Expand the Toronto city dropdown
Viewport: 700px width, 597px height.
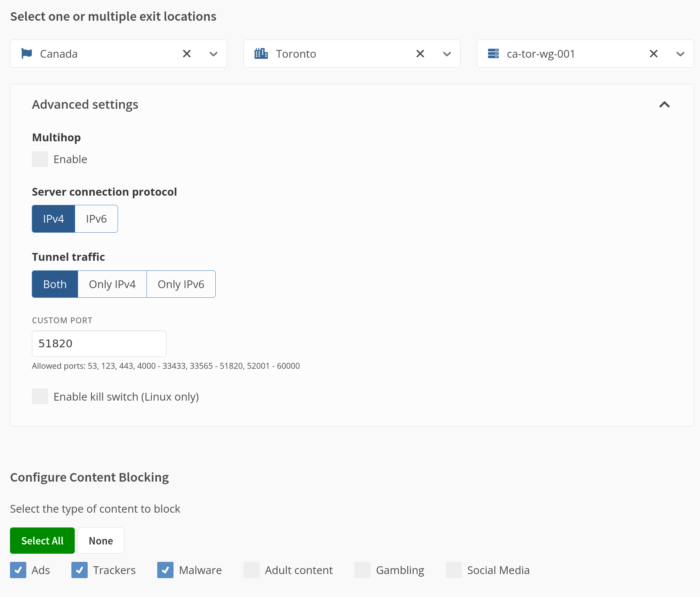coord(447,54)
